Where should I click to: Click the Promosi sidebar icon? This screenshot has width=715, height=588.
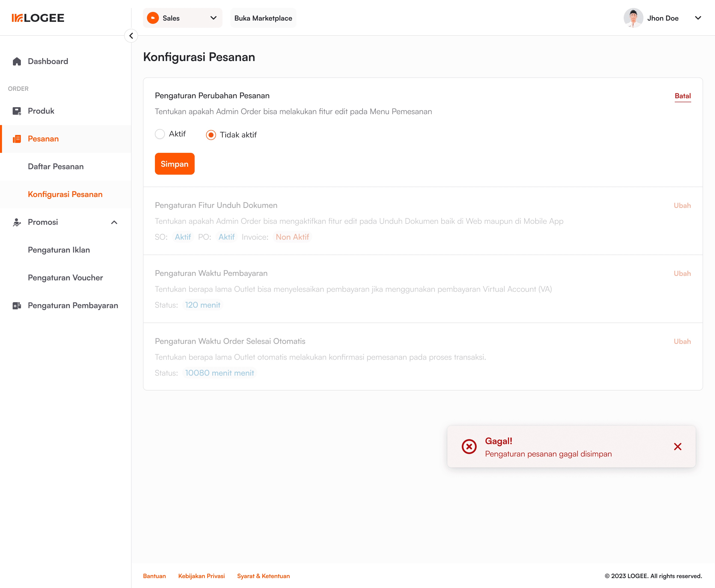click(17, 222)
